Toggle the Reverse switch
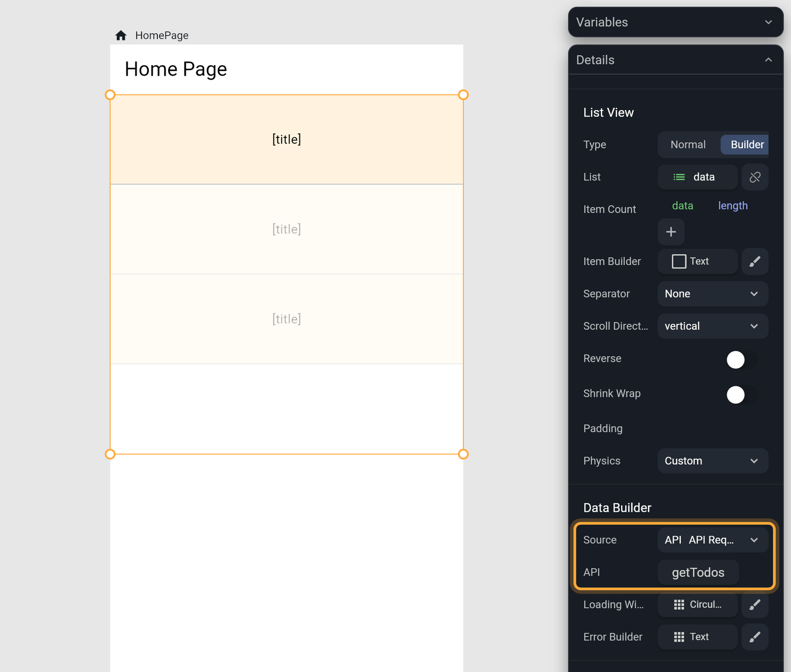 742,360
